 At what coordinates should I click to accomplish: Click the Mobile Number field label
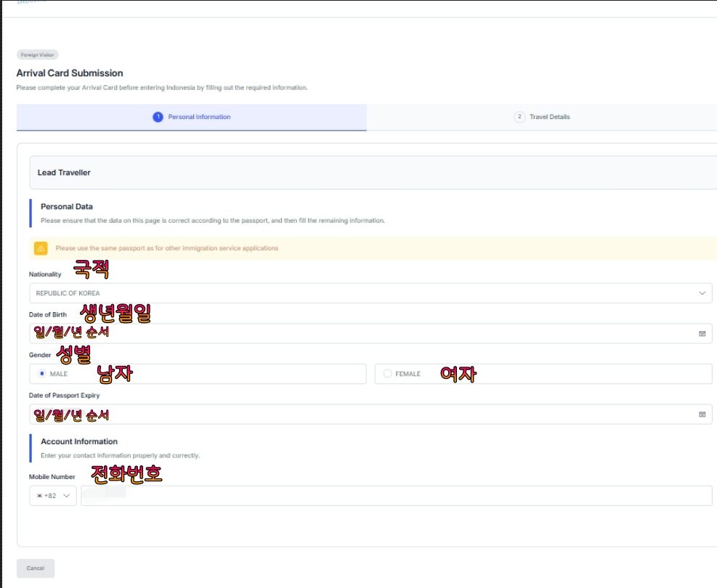point(52,476)
